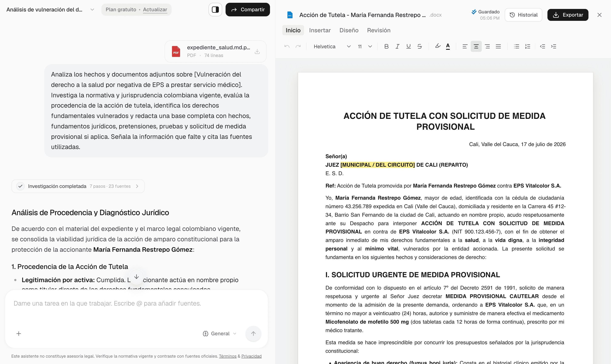611x364 pixels.
Task: Click the Guardado saved status checkmark
Action: (474, 11)
